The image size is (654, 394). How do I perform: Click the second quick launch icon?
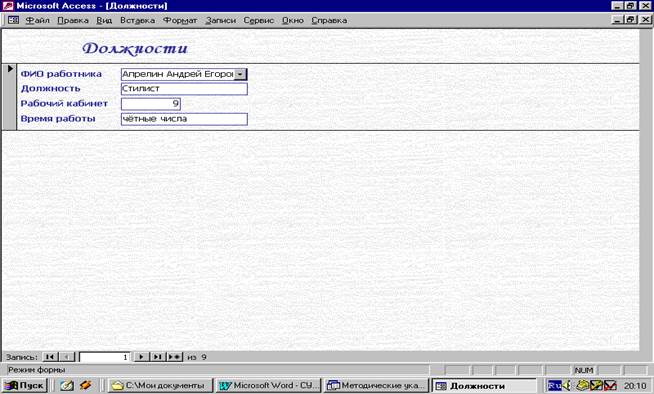point(86,385)
